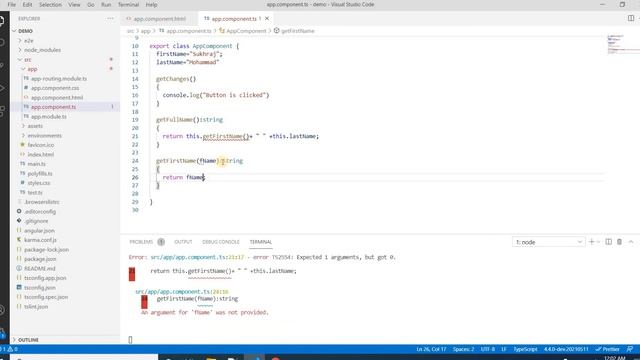Open favicon.ico file
Image resolution: width=640 pixels, height=360 pixels.
41,145
